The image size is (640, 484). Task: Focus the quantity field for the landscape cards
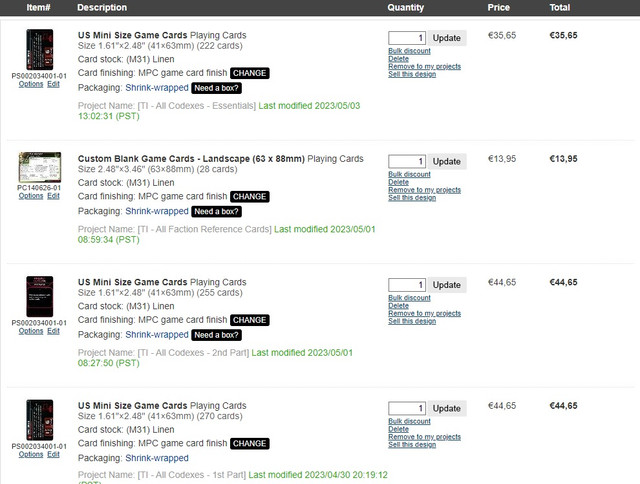point(407,162)
